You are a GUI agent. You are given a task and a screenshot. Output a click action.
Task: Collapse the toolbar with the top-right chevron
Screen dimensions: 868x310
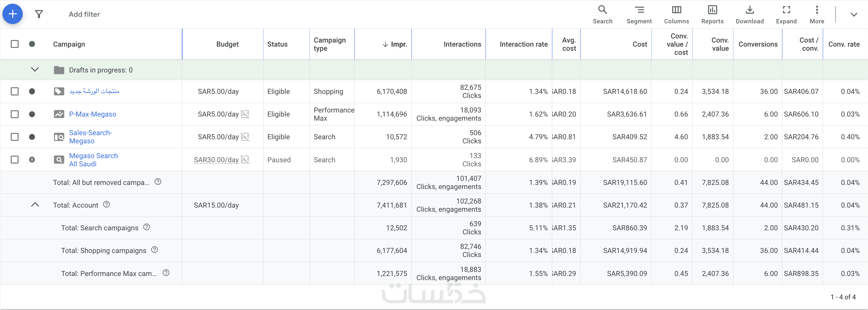pos(854,14)
